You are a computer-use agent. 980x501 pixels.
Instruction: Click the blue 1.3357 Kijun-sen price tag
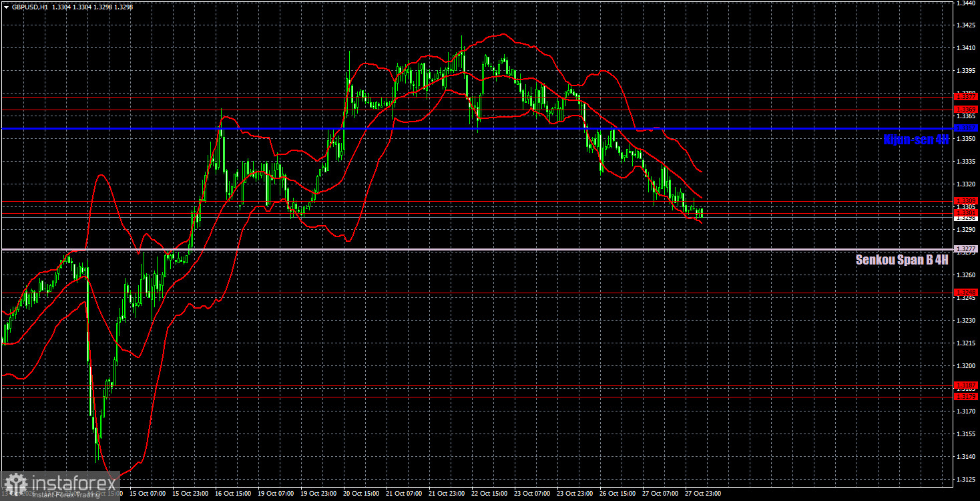(966, 128)
